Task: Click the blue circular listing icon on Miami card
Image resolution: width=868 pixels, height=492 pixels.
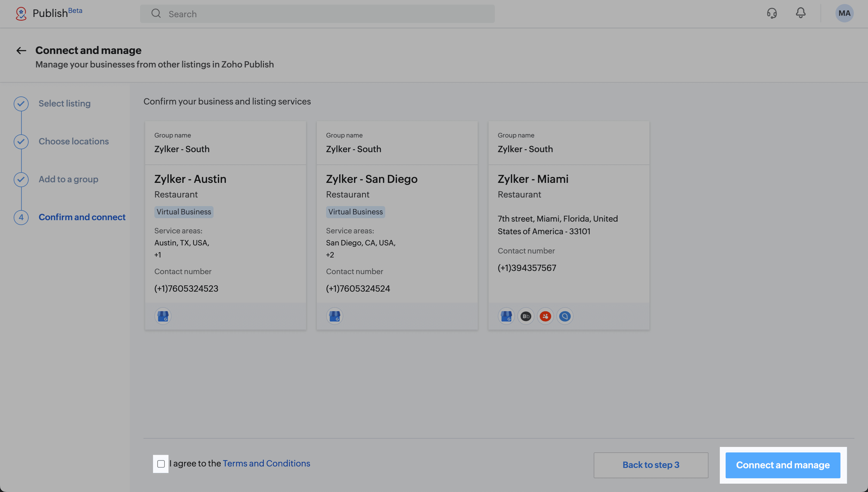Action: point(565,316)
